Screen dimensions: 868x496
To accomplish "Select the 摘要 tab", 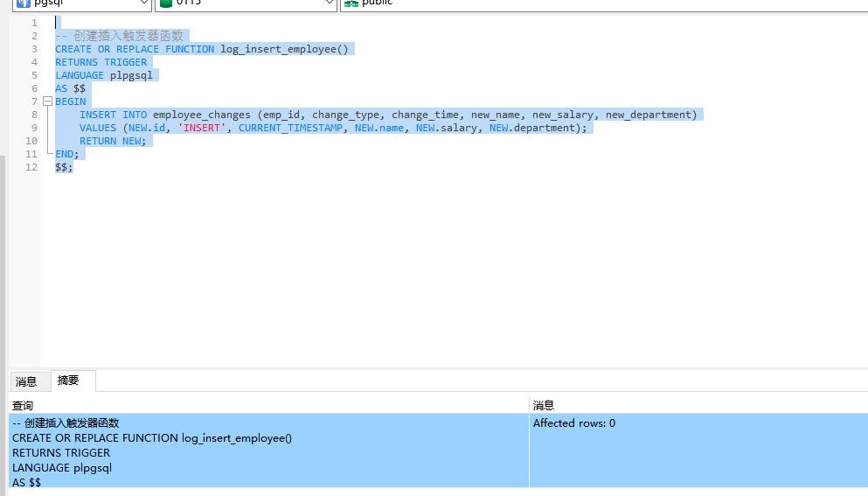I will [x=68, y=381].
